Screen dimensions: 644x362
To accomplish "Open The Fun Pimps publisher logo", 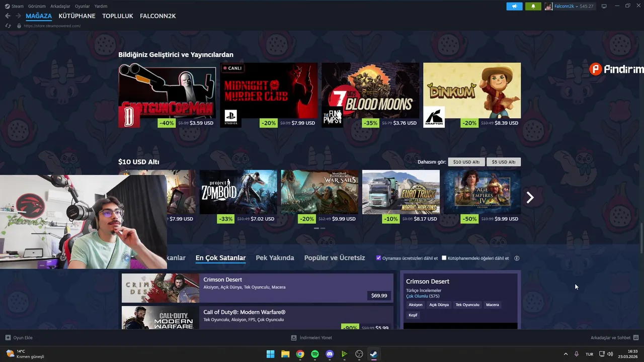I will [332, 117].
